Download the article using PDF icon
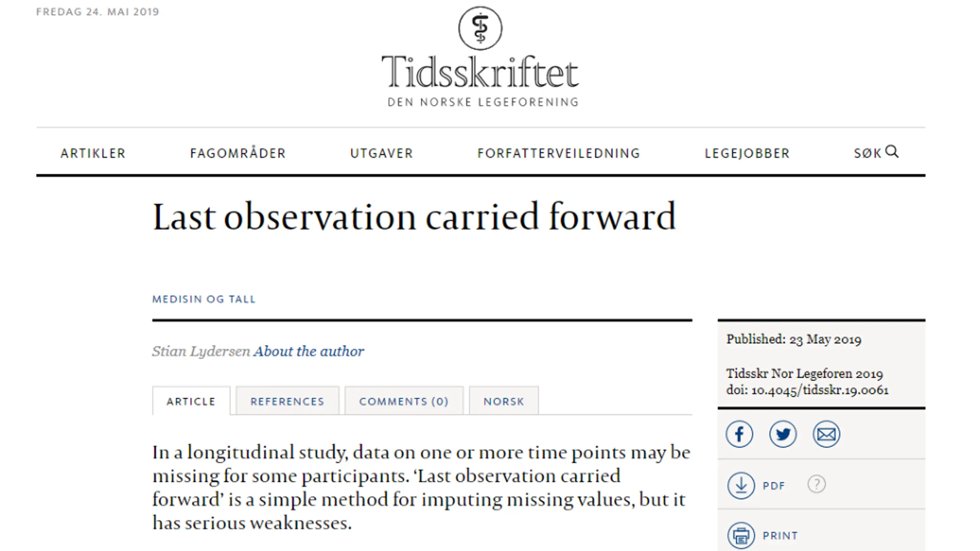This screenshot has width=980, height=551. (x=741, y=485)
